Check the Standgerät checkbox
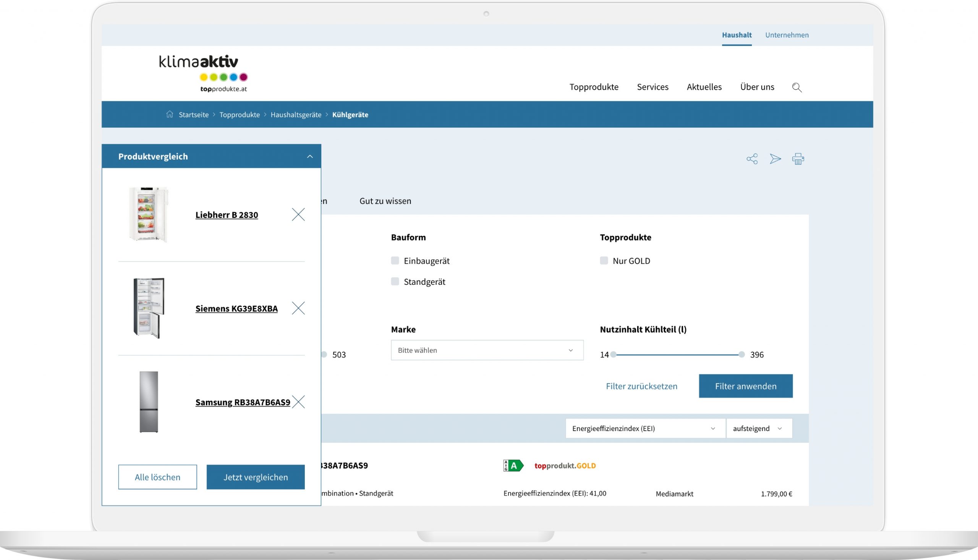This screenshot has width=978, height=560. (395, 282)
